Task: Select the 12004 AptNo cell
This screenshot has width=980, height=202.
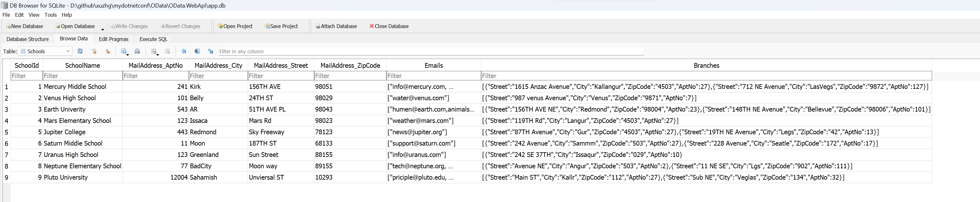Action: [156, 177]
